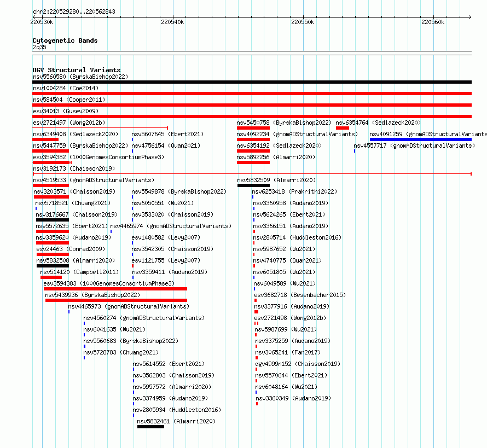The height and width of the screenshot is (448, 487).
Task: Open nsv3366151 (Audano2019) label
Action: (x=291, y=226)
